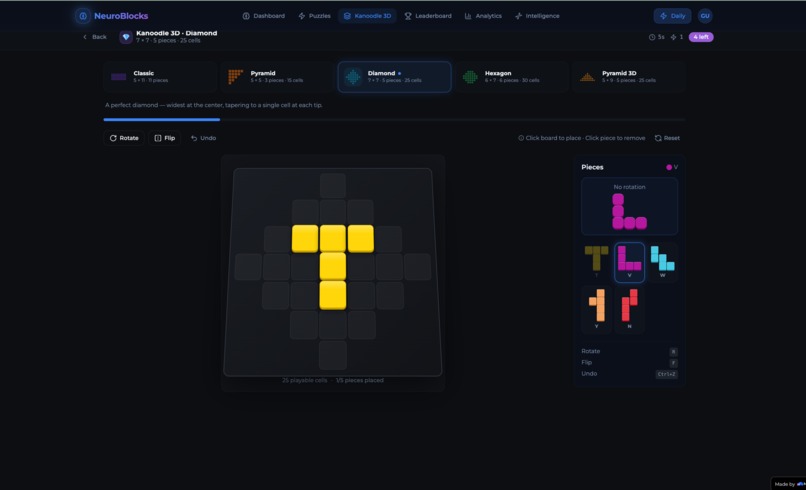Click the Pyramid orange grid icon

point(235,77)
